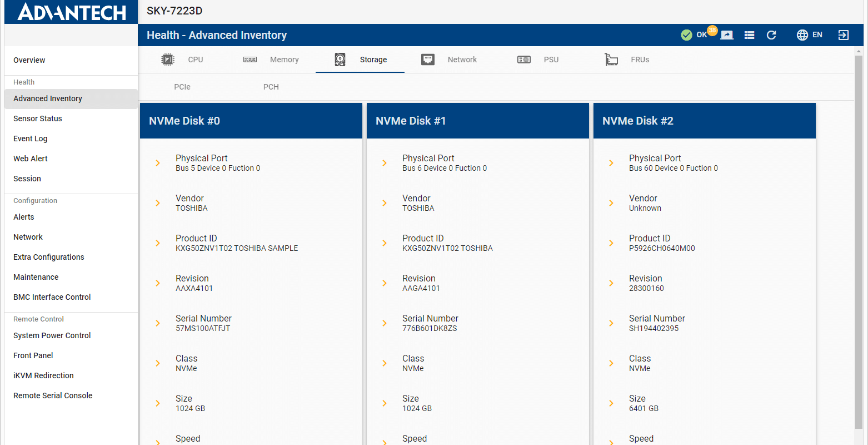This screenshot has height=445, width=868.
Task: Expand Serial Number SH194402395 chevron
Action: tap(611, 323)
